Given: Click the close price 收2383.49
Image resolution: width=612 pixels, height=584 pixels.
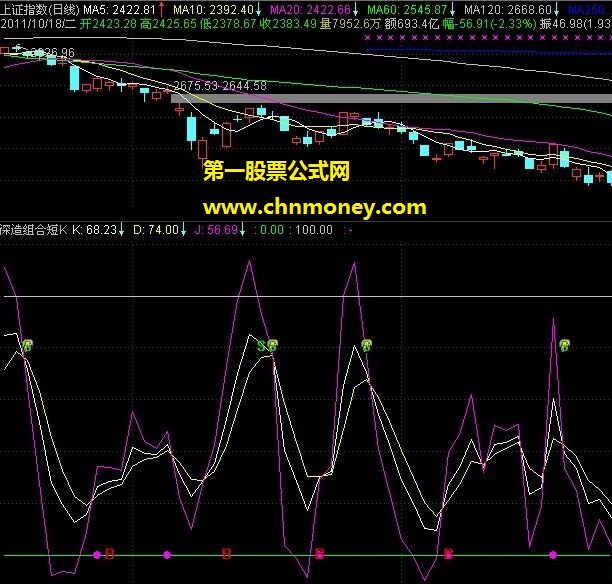Looking at the screenshot, I should [288, 24].
